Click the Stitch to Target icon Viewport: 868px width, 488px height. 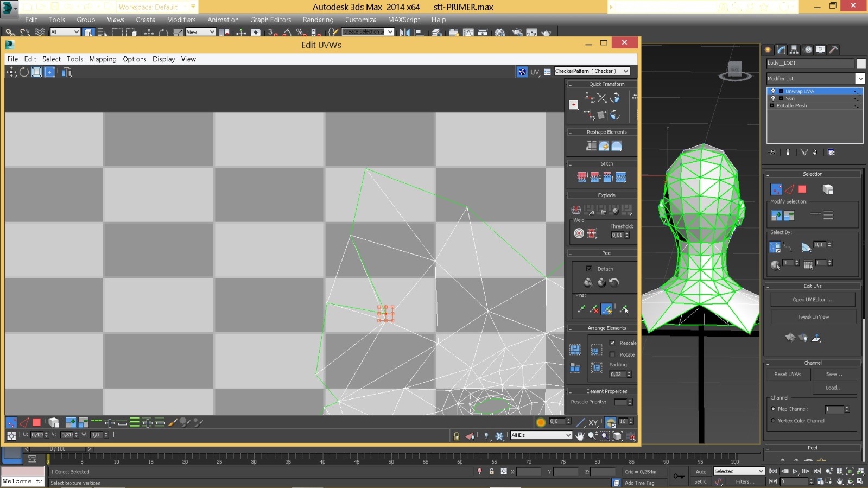click(x=582, y=178)
